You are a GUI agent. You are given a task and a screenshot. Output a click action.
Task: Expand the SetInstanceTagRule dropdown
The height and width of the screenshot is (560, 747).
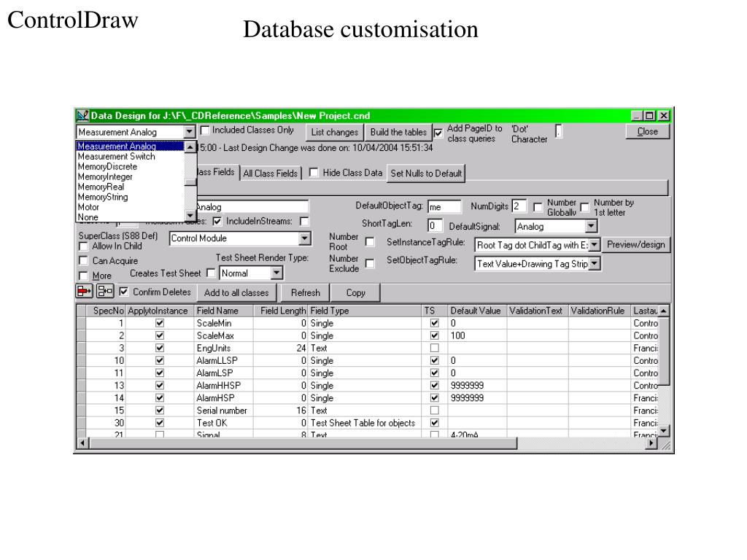(x=594, y=245)
